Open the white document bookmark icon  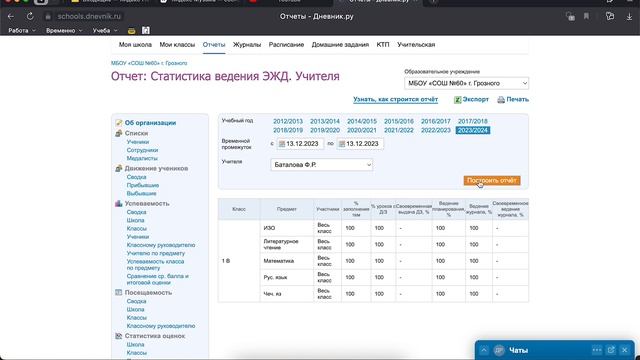[x=146, y=31]
